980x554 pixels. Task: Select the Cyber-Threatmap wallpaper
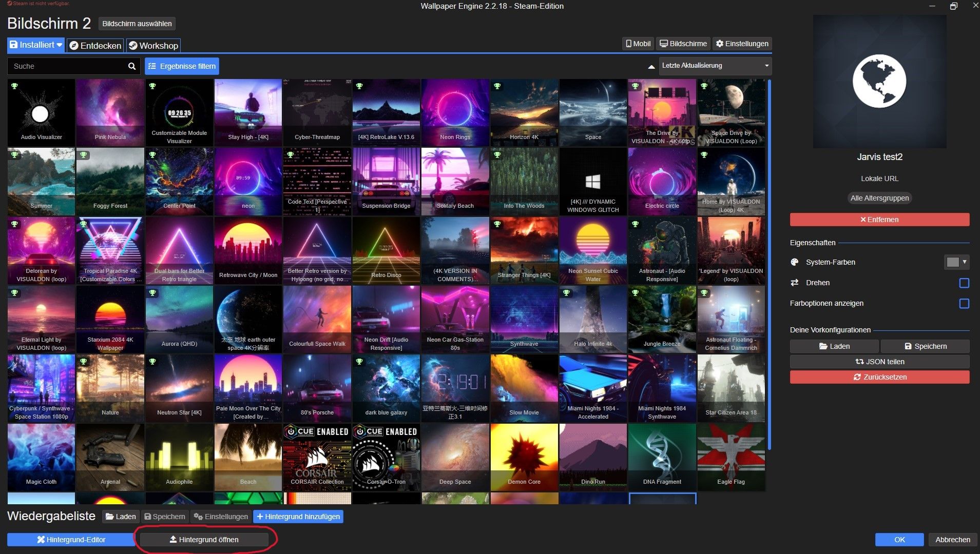317,113
